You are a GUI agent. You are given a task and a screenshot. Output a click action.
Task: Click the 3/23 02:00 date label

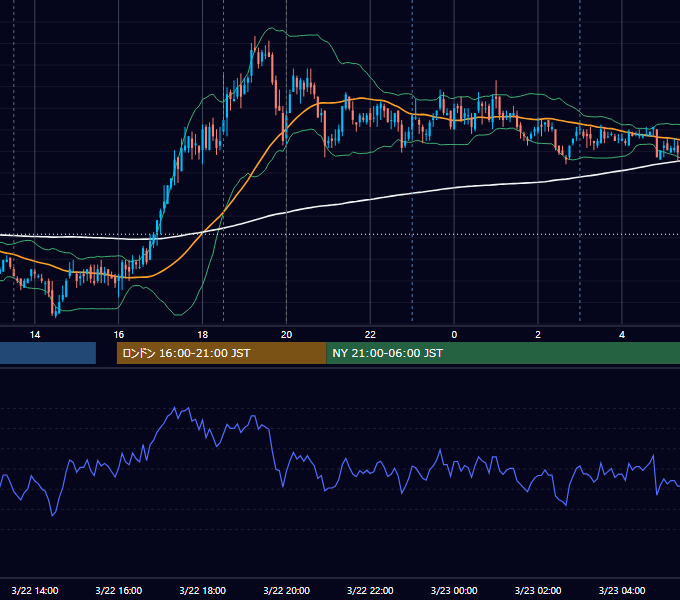tap(538, 590)
